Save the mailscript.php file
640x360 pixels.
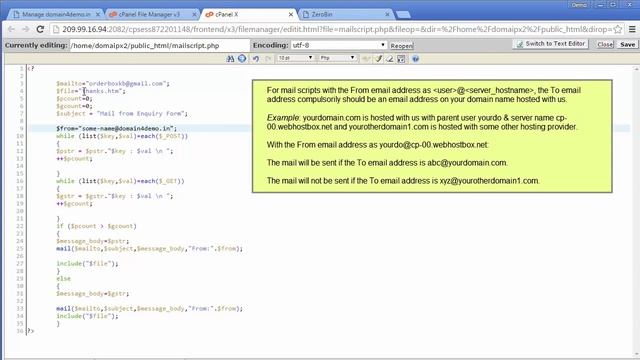(627, 44)
